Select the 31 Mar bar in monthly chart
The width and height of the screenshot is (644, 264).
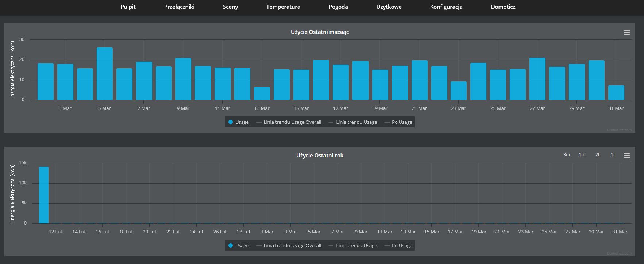[x=616, y=93]
